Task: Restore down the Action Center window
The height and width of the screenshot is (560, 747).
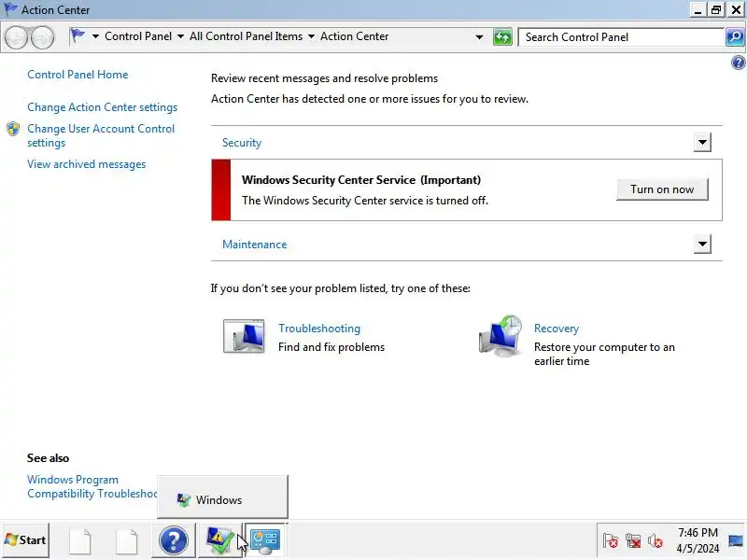Action: point(716,9)
